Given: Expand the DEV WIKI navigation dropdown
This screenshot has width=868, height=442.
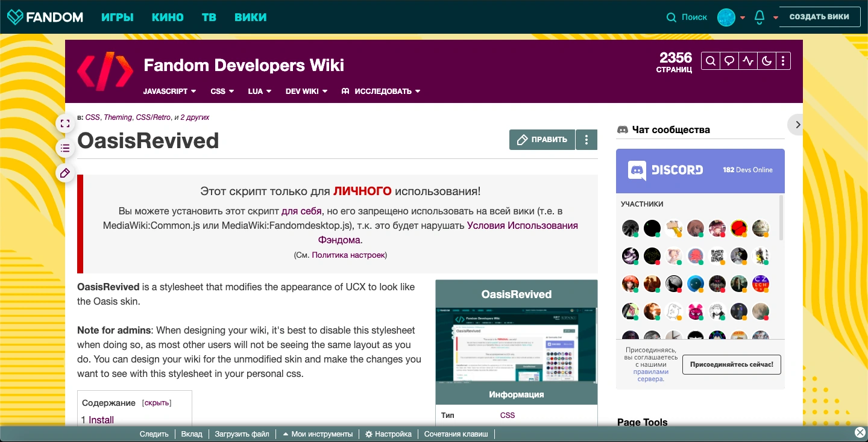Looking at the screenshot, I should (x=307, y=92).
